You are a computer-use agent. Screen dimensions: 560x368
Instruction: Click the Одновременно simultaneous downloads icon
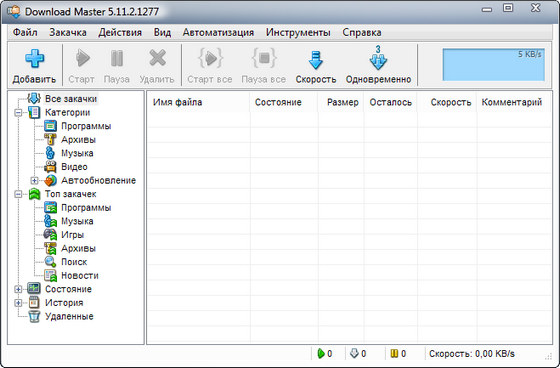[x=378, y=58]
